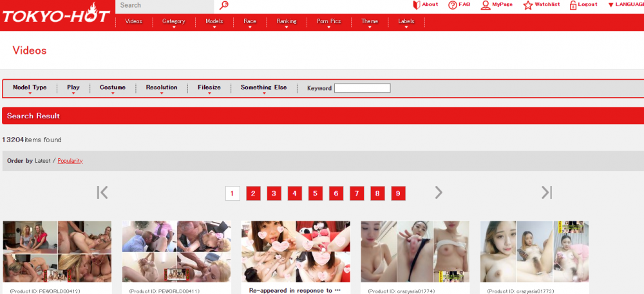Go to next page chevron
This screenshot has height=294, width=644.
coord(439,192)
